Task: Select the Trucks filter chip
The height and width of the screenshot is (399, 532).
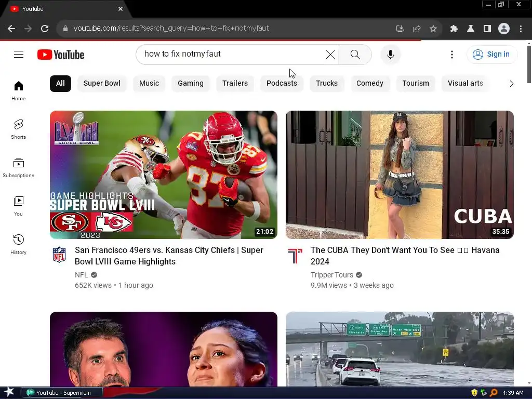Action: click(327, 84)
